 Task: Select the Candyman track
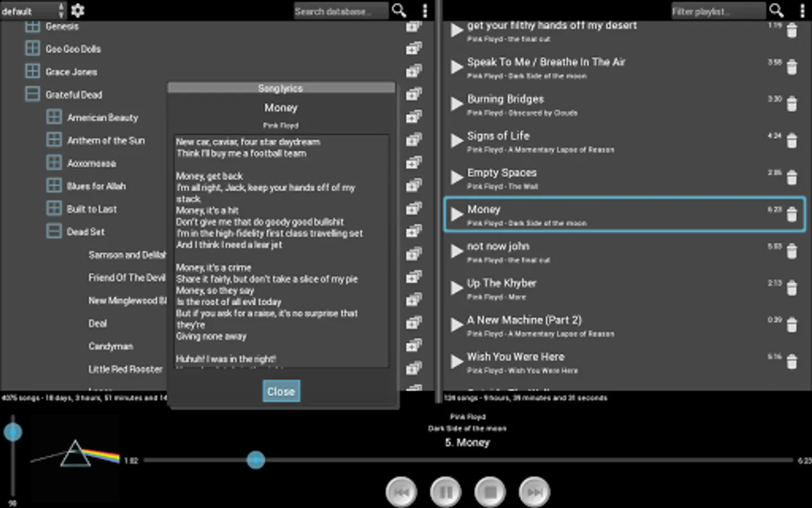pos(111,346)
